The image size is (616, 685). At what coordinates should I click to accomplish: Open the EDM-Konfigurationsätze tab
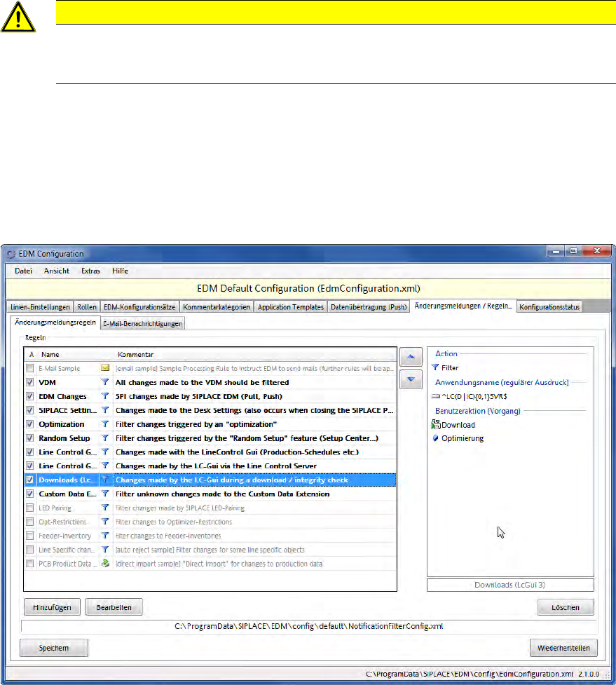[139, 307]
